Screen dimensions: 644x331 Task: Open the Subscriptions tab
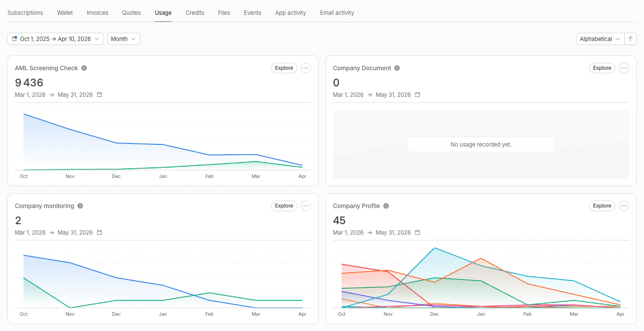pos(25,13)
